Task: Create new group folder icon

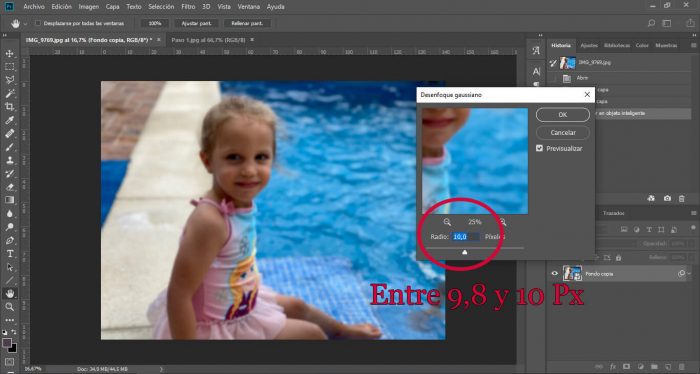Action: pos(654,367)
